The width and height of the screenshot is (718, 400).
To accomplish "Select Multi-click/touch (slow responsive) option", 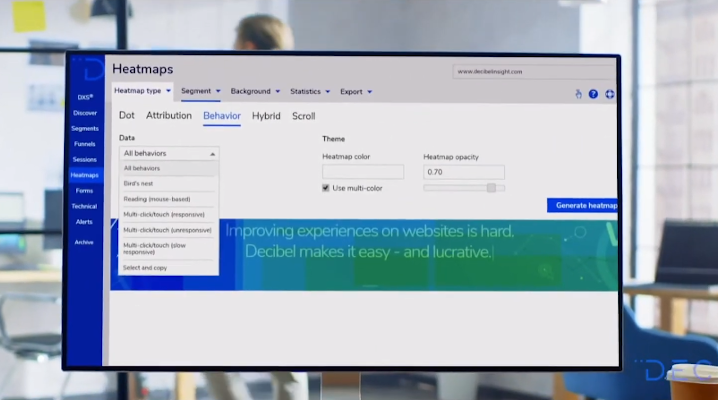I will tap(169, 249).
